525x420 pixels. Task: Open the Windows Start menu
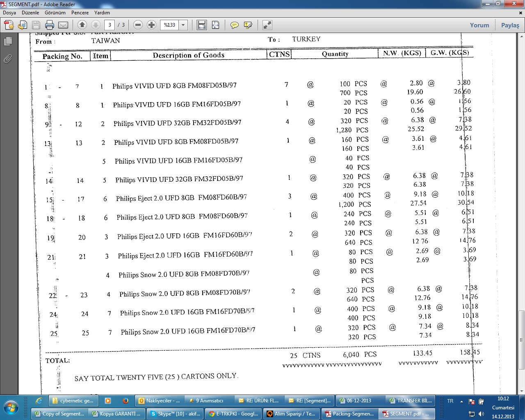point(11,408)
